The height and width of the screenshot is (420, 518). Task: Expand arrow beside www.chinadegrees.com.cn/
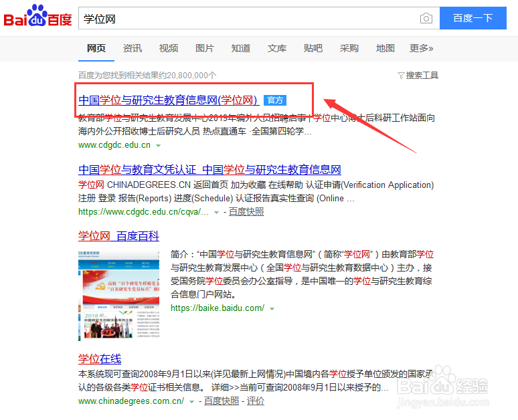[x=191, y=402]
